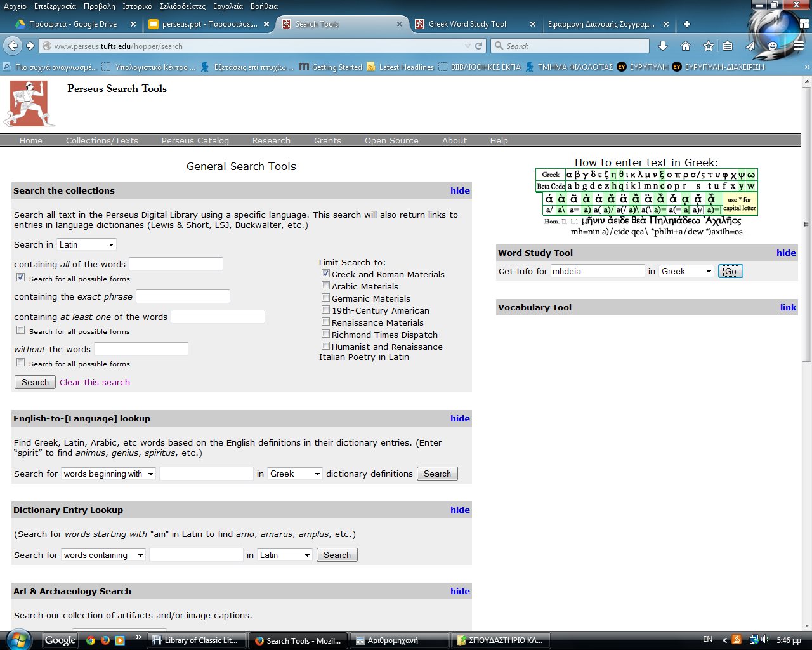Viewport: 812px width, 650px height.
Task: Open Vocabulary Tool link
Action: click(788, 307)
